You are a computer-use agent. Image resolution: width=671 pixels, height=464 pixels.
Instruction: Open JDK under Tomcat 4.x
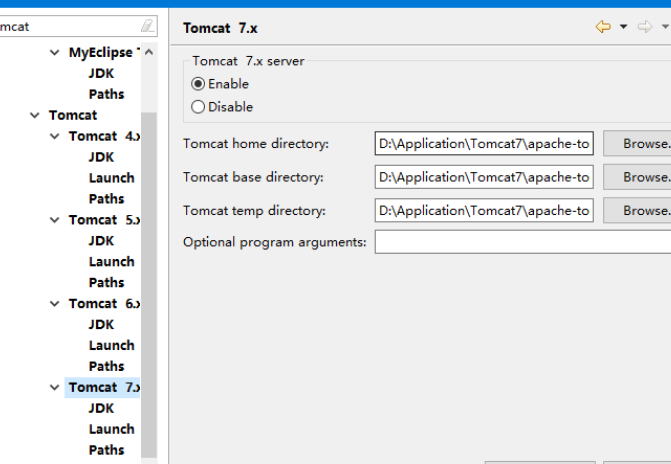tap(101, 157)
